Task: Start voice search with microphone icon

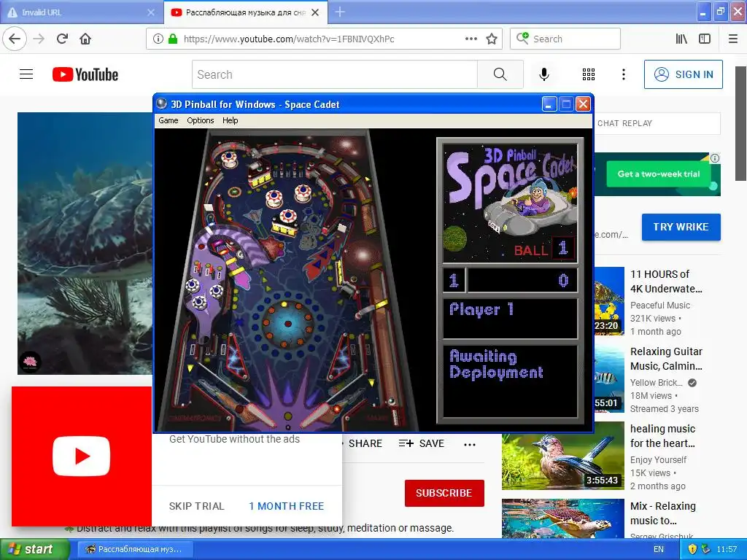Action: pyautogui.click(x=544, y=74)
